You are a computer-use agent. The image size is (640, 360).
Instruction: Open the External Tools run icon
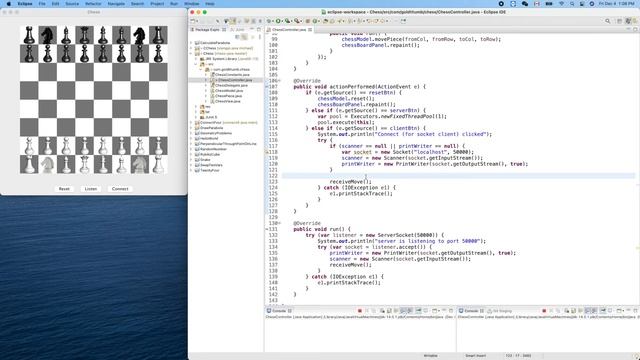pos(296,21)
